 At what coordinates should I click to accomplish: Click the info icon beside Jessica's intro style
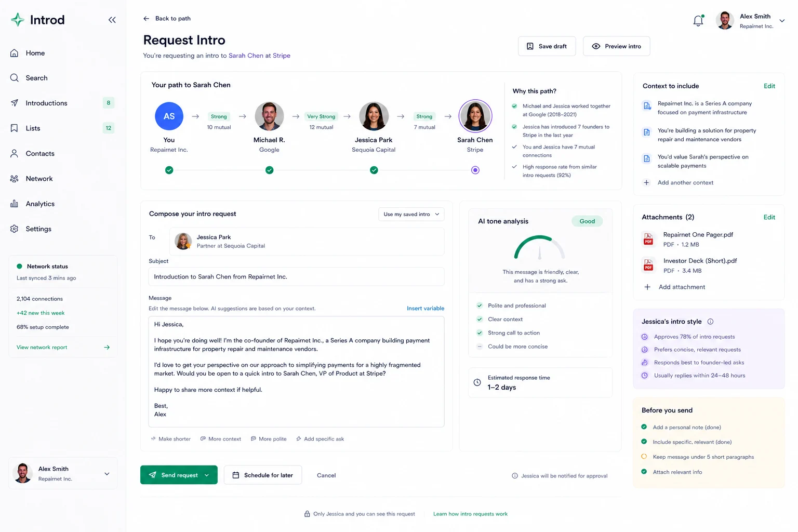tap(710, 322)
